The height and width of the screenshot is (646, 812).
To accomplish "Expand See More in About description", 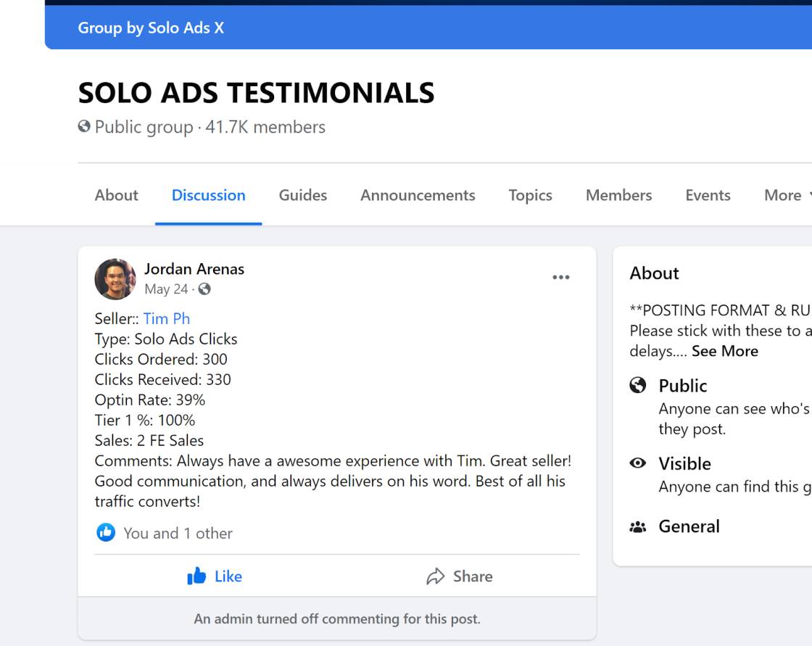I will (x=725, y=351).
